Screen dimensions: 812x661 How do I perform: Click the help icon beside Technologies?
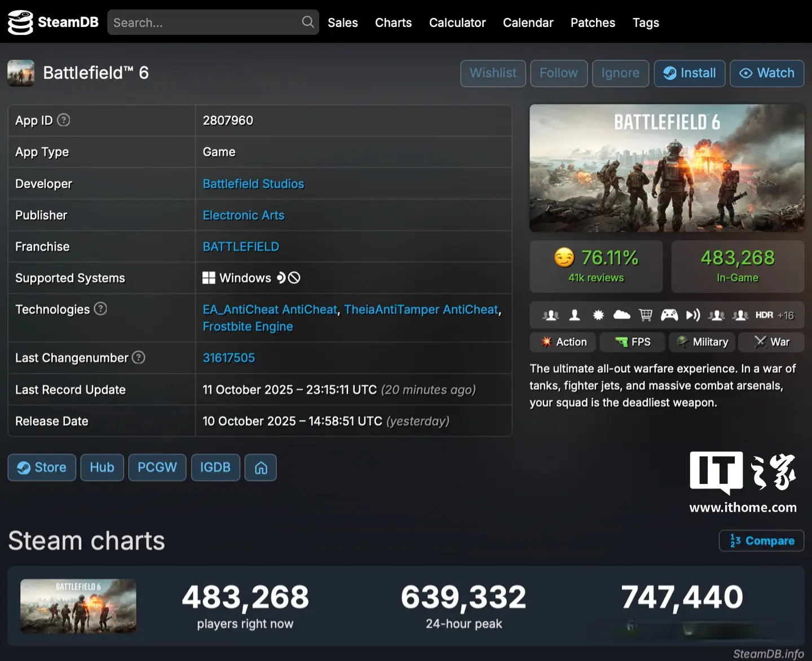pos(100,309)
